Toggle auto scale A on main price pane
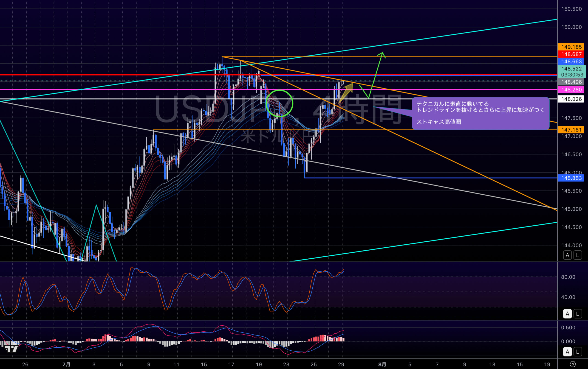This screenshot has height=369, width=588. (x=567, y=255)
